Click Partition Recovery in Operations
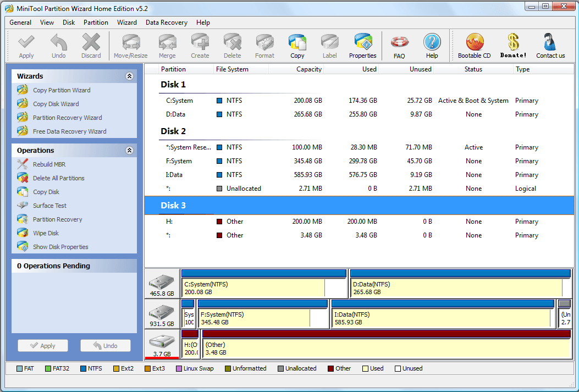The height and width of the screenshot is (392, 579). 57,219
